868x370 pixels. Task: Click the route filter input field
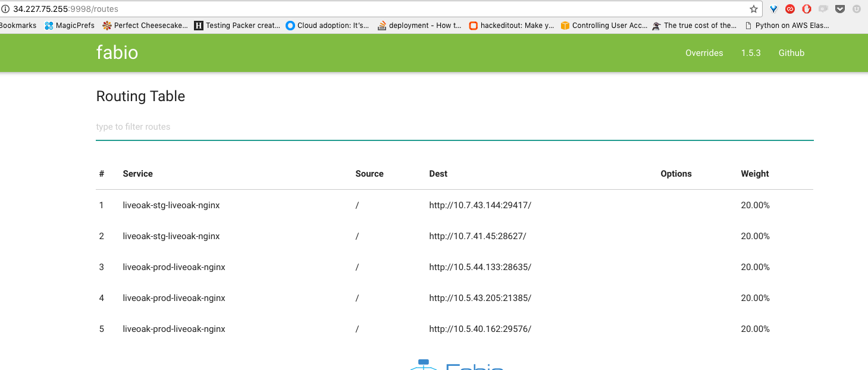455,127
